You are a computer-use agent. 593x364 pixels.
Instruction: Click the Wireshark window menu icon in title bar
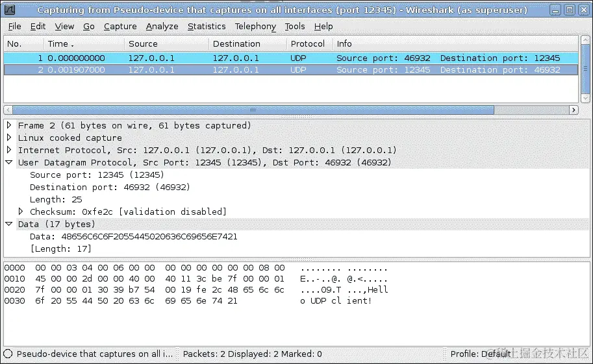tap(10, 10)
